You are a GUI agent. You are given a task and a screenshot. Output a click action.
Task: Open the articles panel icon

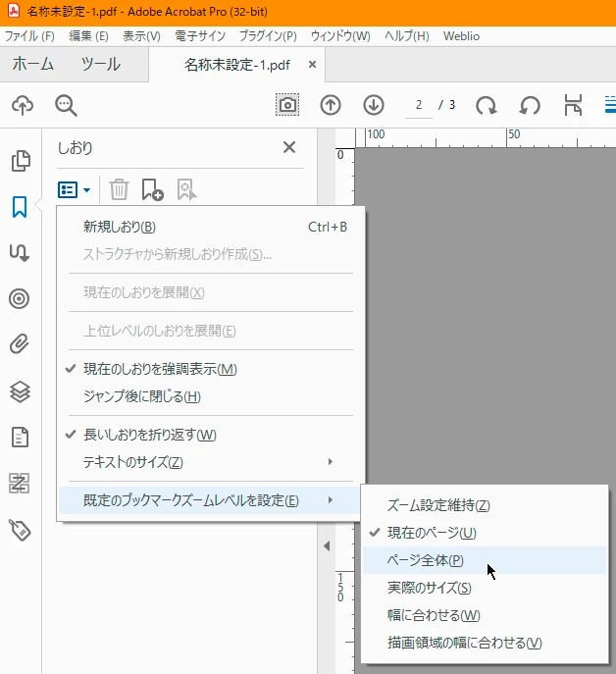point(20,253)
